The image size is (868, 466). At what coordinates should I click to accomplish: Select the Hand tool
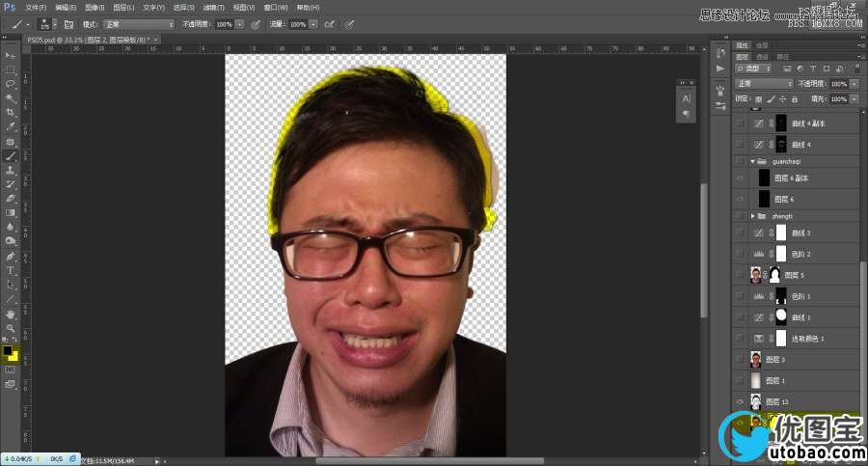click(x=11, y=315)
